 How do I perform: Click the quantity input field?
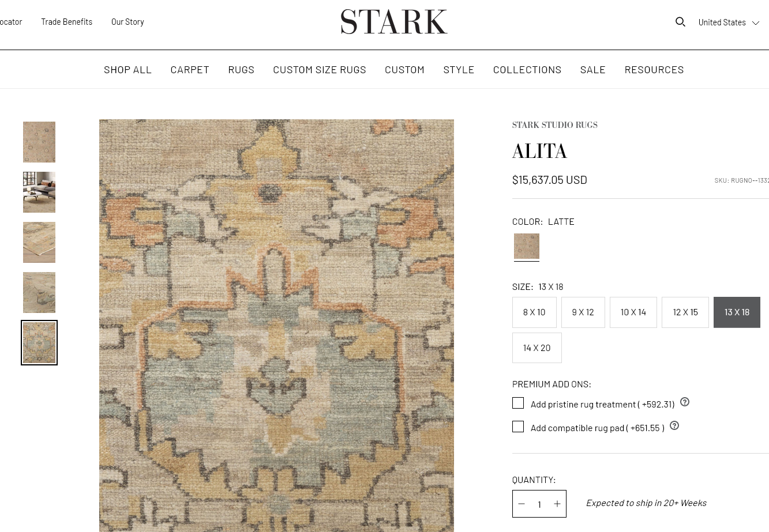point(539,504)
